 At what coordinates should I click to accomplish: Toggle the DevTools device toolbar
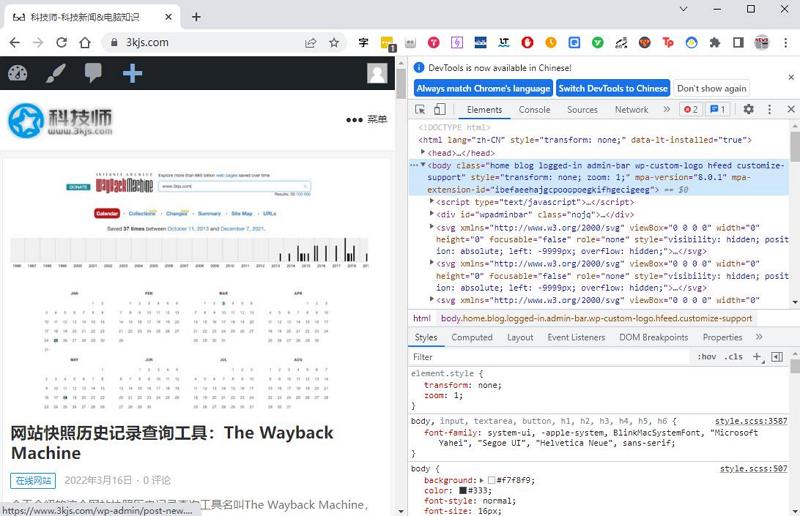point(440,109)
